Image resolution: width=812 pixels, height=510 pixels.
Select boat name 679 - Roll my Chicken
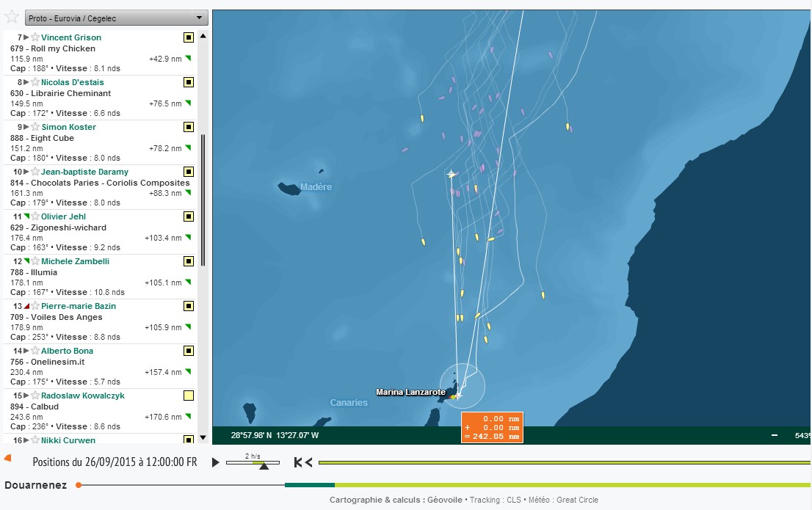tap(53, 48)
